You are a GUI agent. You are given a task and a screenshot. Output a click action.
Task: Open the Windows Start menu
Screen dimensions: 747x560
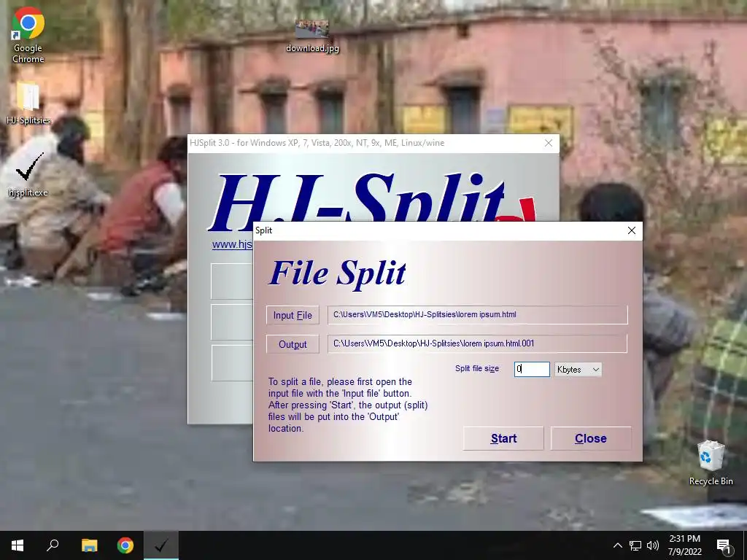[18, 545]
